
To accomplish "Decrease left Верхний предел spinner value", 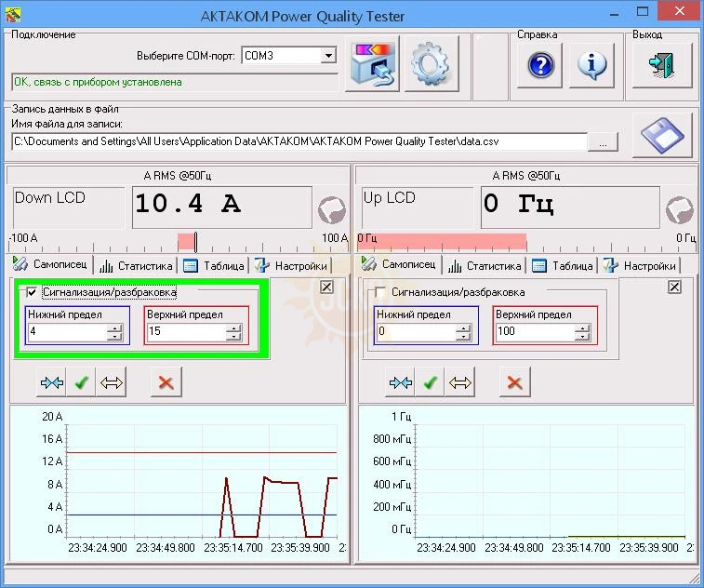I will coord(232,336).
